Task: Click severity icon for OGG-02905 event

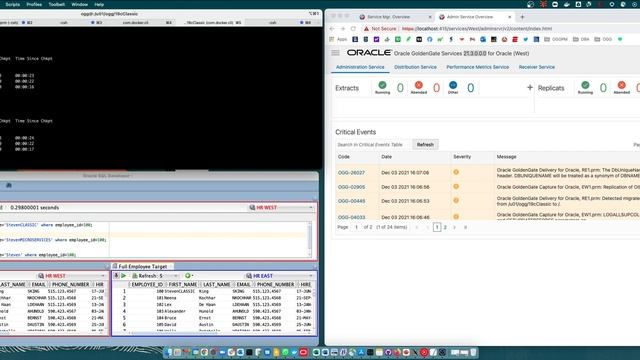Action: 456,187
